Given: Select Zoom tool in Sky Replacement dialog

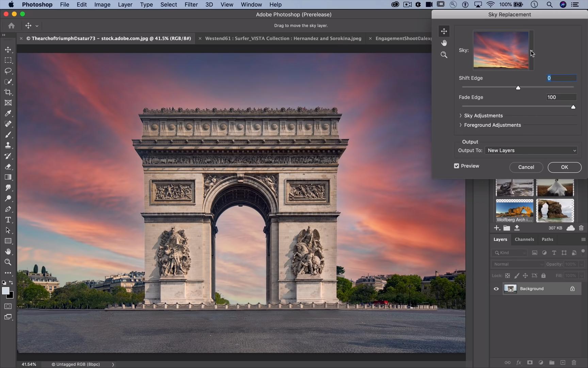Looking at the screenshot, I should (x=444, y=55).
